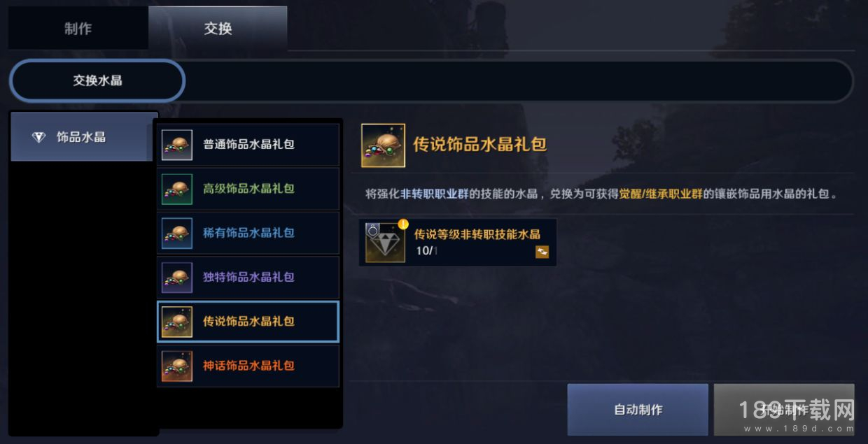Image resolution: width=868 pixels, height=444 pixels.
Task: Click the large 传说饰品水晶礼包 header icon
Action: pyautogui.click(x=383, y=145)
